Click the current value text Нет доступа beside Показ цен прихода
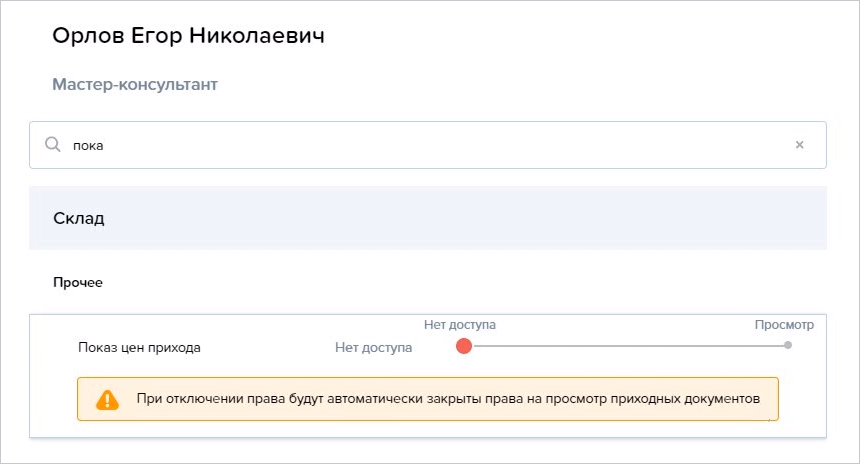 point(374,348)
